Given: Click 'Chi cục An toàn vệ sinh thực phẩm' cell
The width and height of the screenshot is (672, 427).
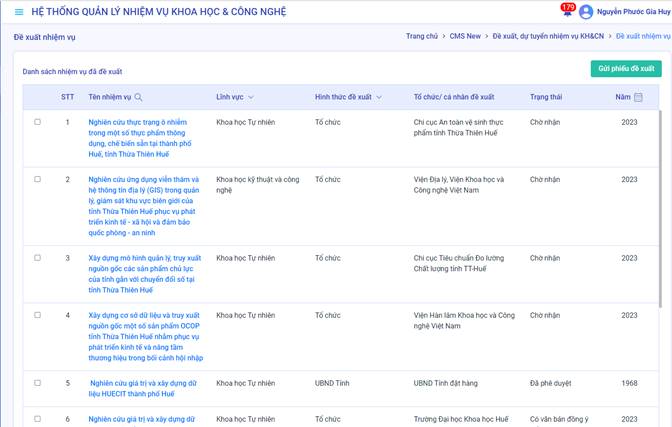Looking at the screenshot, I should coord(458,128).
